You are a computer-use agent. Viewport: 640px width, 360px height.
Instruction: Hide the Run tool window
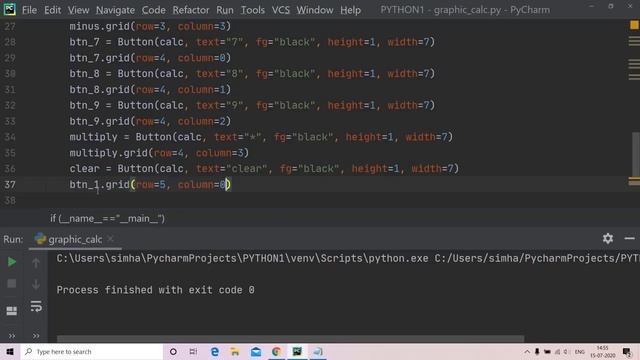(x=629, y=238)
